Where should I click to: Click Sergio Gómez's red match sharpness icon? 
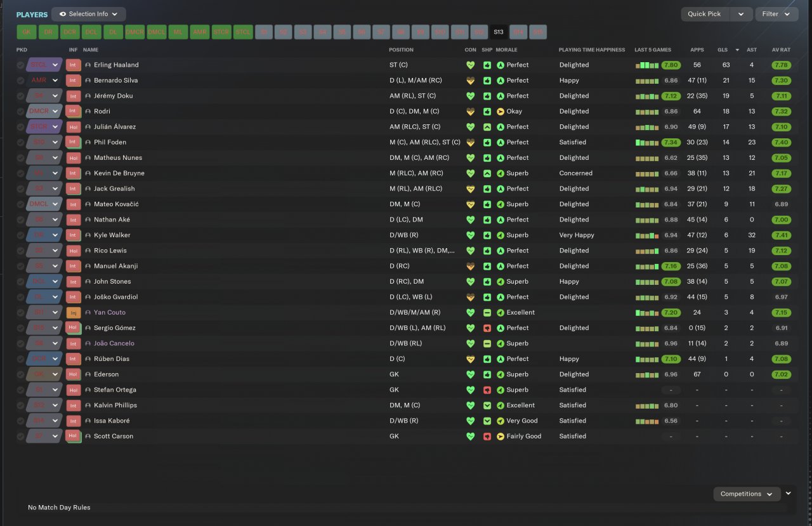click(x=487, y=328)
